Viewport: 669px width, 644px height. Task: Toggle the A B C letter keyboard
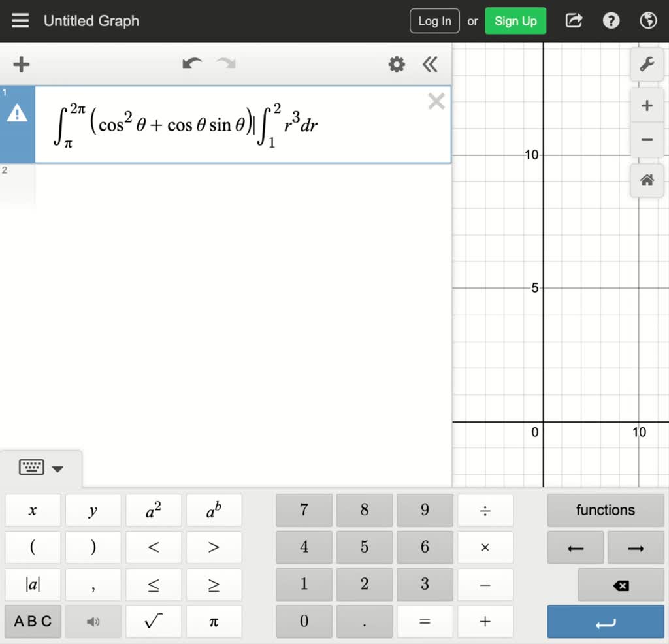click(33, 621)
